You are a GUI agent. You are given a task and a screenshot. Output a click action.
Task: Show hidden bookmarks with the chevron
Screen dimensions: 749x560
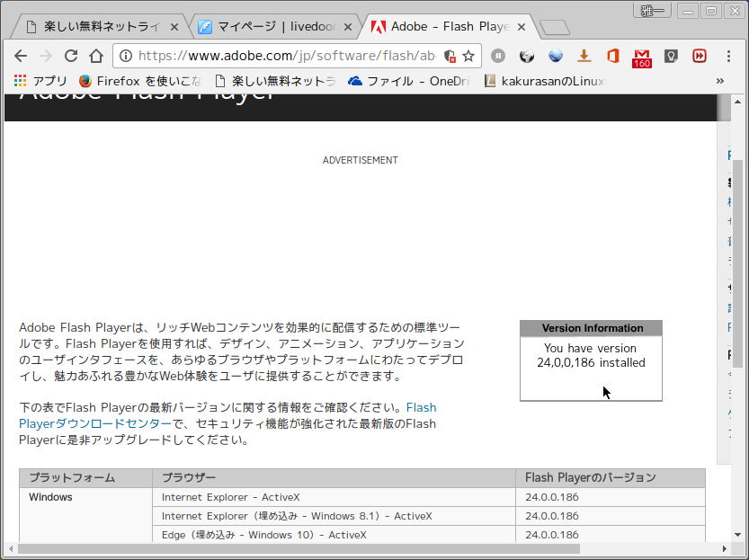pos(720,81)
